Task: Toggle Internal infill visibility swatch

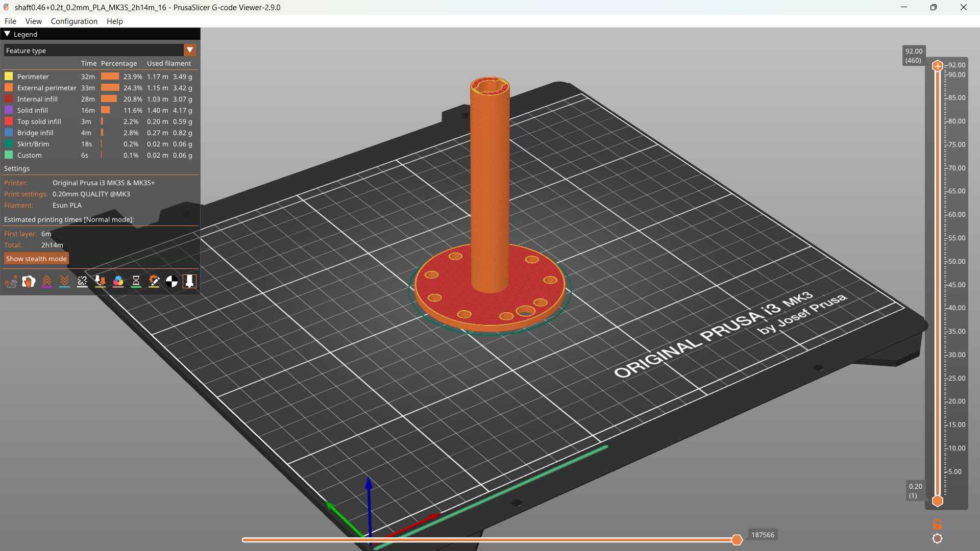Action: point(9,99)
